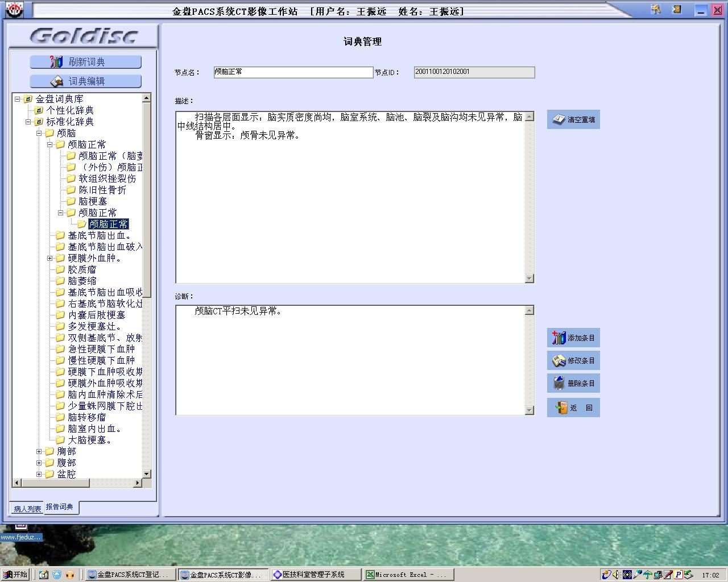728x582 pixels.
Task: Select the 报告词典 tab
Action: pyautogui.click(x=60, y=507)
